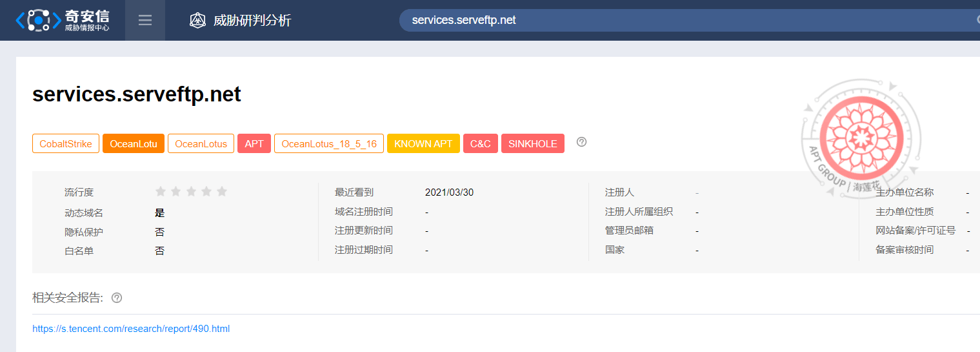Click the 隐私保护 label
The width and height of the screenshot is (980, 352).
click(84, 232)
